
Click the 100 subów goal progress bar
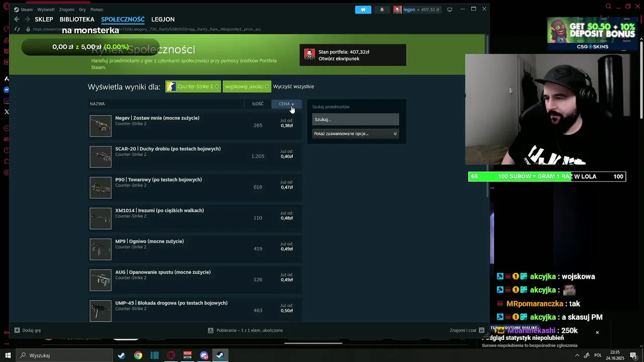coord(547,176)
